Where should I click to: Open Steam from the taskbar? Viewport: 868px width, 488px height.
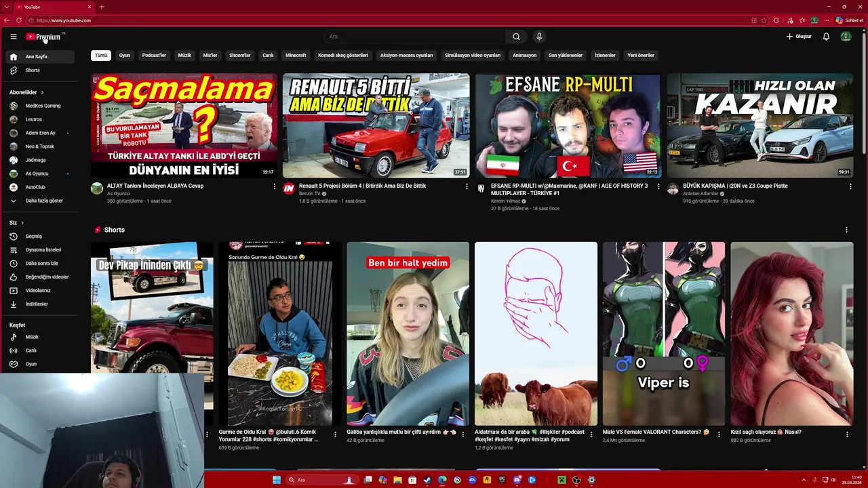pyautogui.click(x=427, y=480)
